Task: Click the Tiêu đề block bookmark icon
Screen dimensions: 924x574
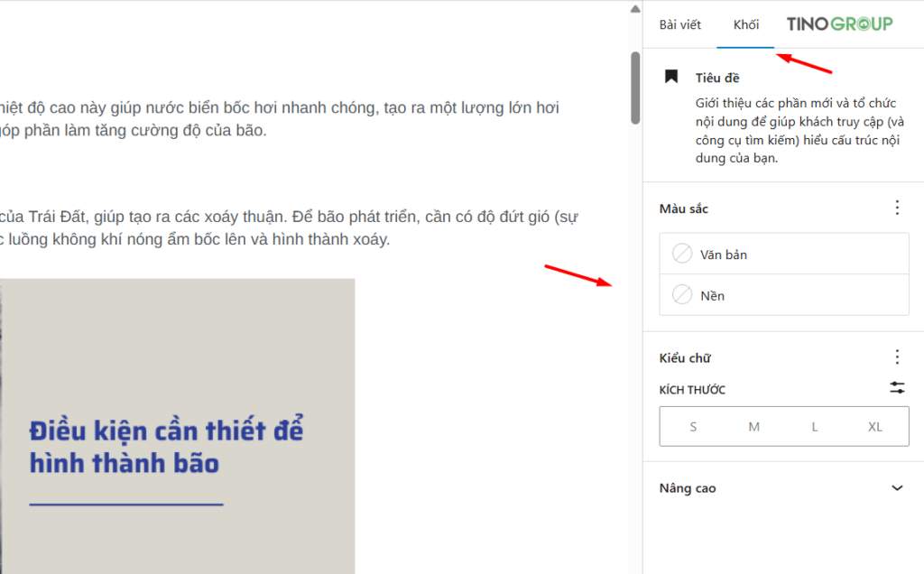Action: tap(671, 77)
